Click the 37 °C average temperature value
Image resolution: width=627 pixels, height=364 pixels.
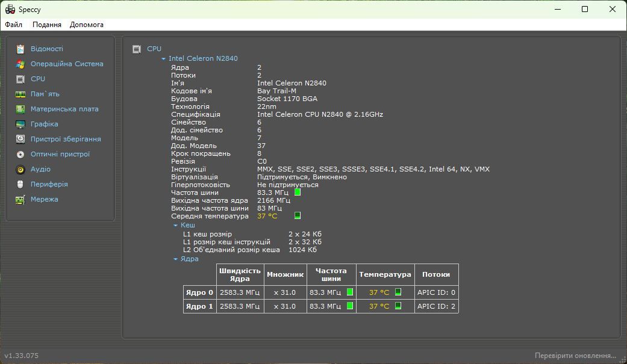267,216
